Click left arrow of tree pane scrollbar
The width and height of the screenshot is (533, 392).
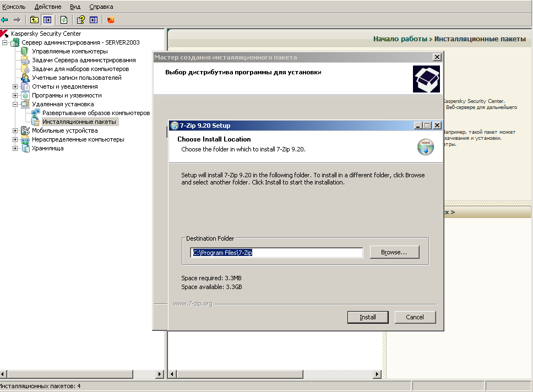(3, 374)
